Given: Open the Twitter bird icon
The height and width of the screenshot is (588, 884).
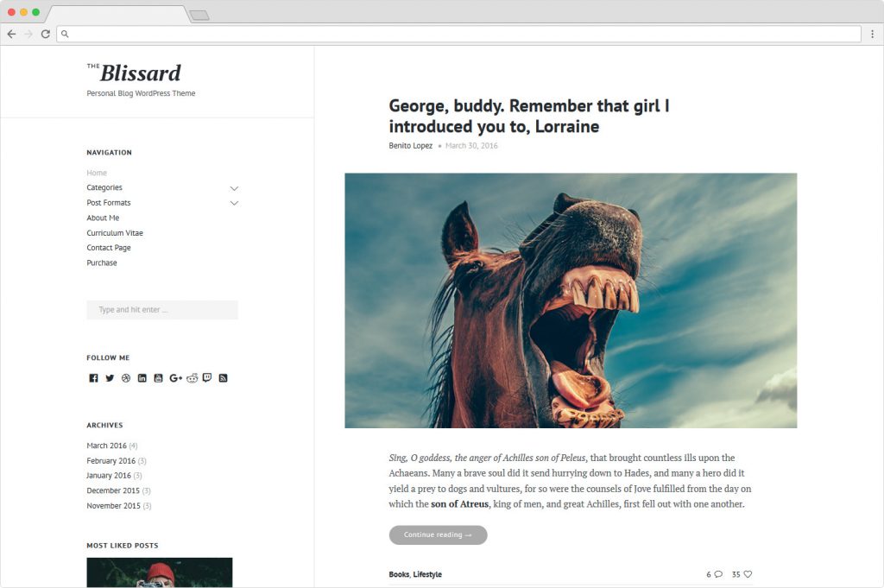Looking at the screenshot, I should pos(110,378).
